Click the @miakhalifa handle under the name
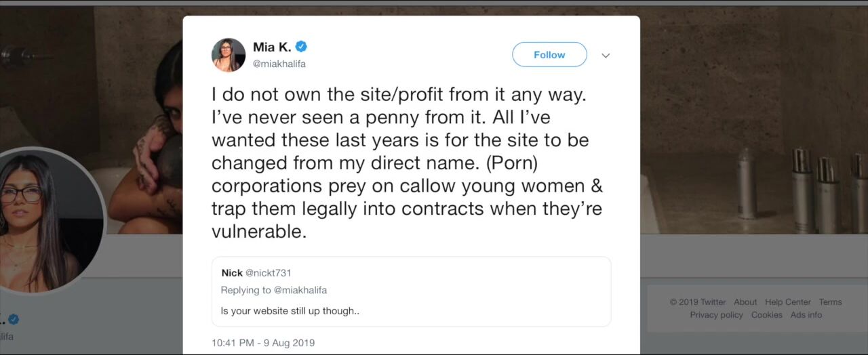This screenshot has height=355, width=868. pos(279,64)
